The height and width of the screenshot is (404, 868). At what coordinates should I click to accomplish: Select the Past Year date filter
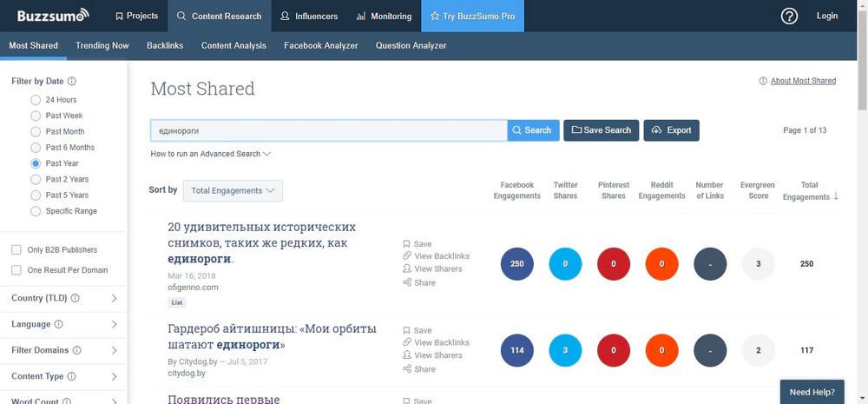[36, 163]
